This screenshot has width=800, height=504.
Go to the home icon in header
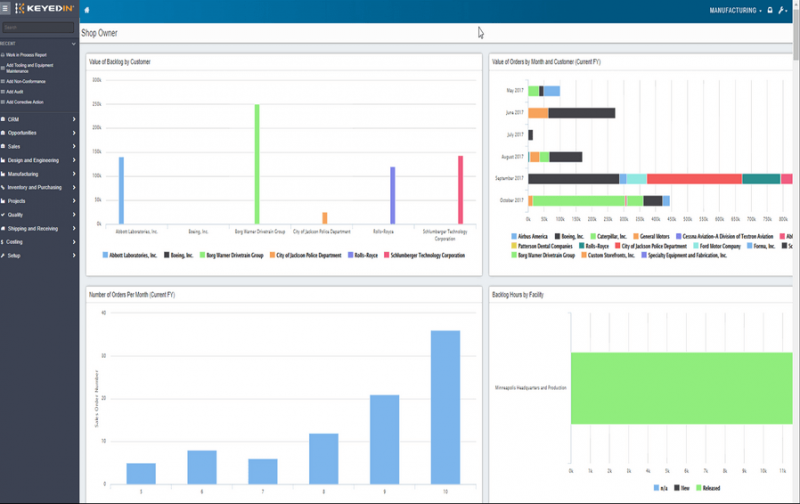click(87, 10)
